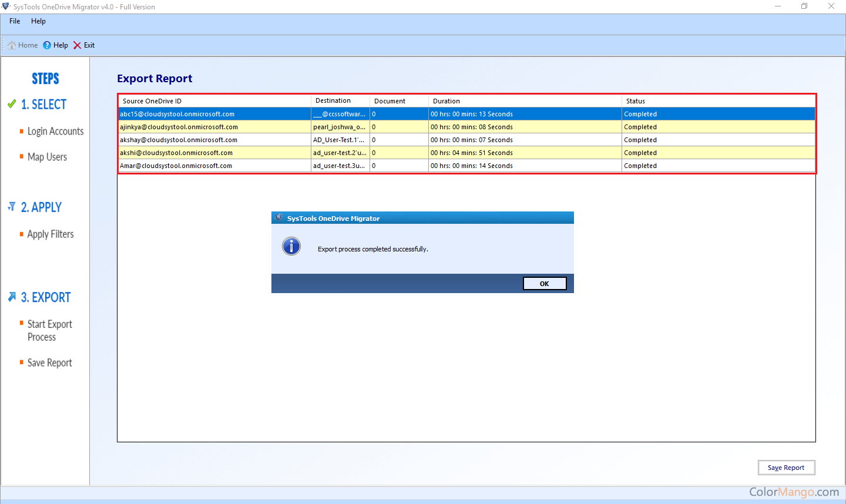Click the SysTools logo in dialog title bar
Image resolution: width=846 pixels, height=504 pixels.
click(279, 218)
